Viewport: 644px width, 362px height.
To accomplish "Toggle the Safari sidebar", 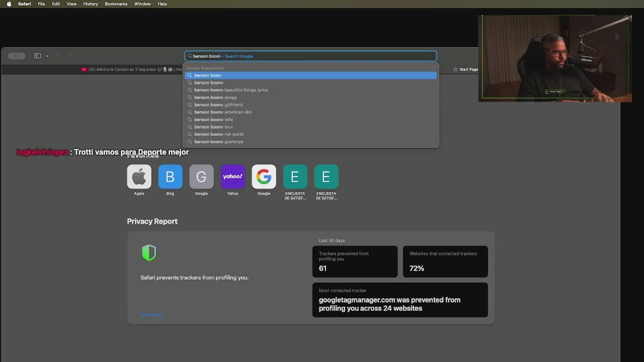I will (x=37, y=56).
